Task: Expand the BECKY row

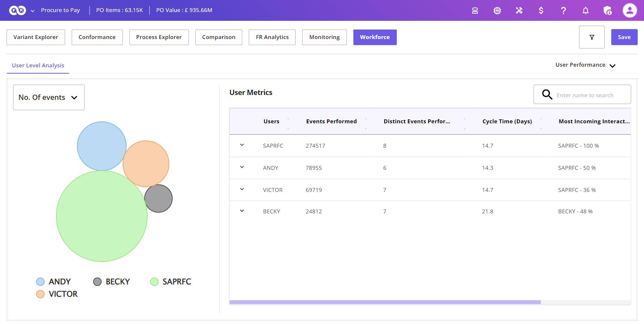Action: [x=242, y=211]
